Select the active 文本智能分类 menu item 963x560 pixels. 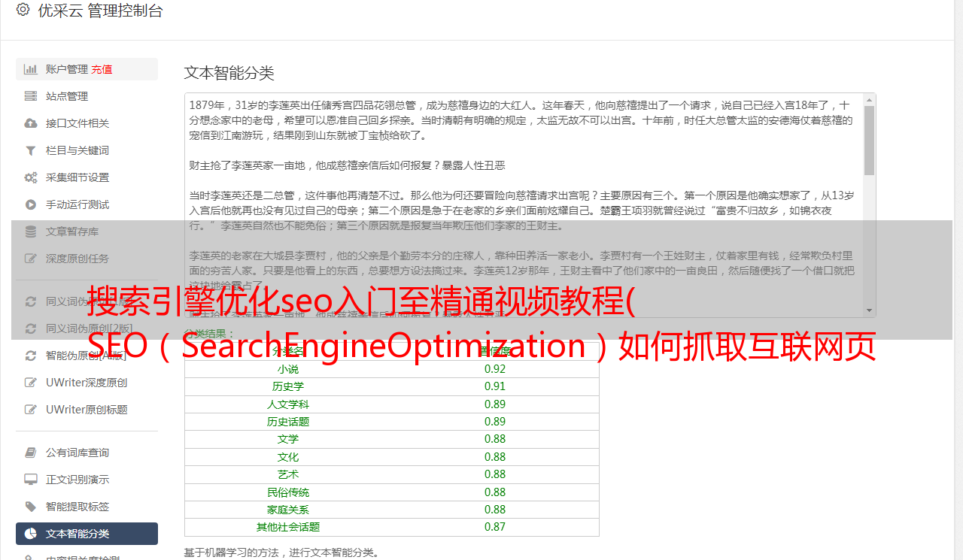tap(87, 534)
